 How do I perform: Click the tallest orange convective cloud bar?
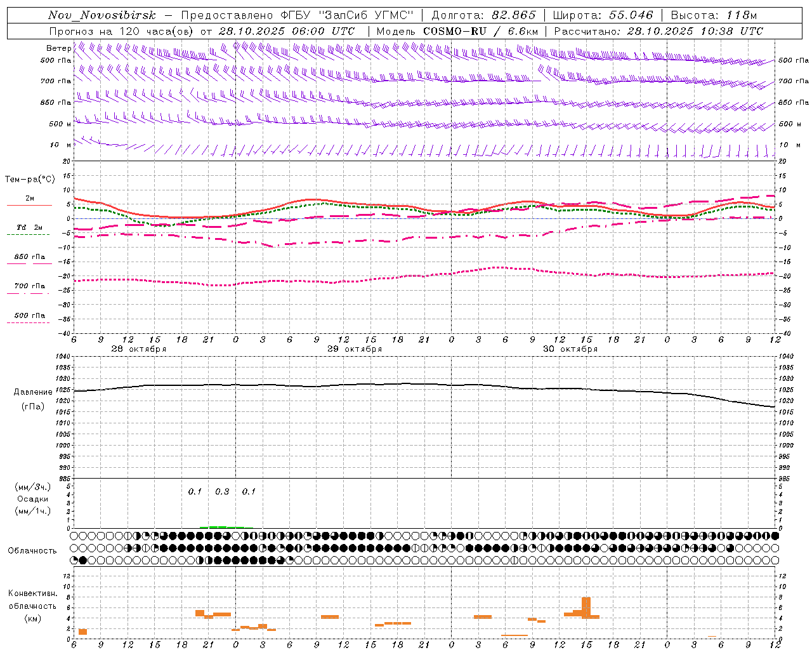click(586, 607)
